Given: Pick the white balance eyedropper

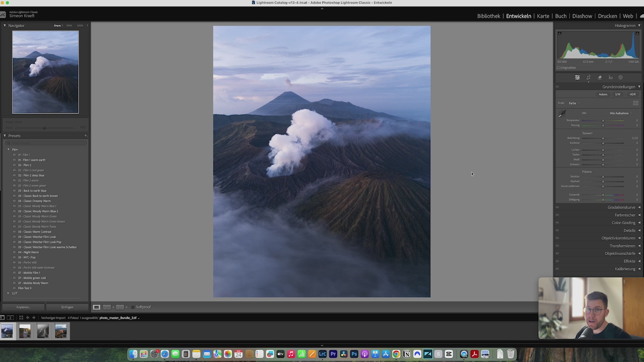Looking at the screenshot, I should 562,114.
